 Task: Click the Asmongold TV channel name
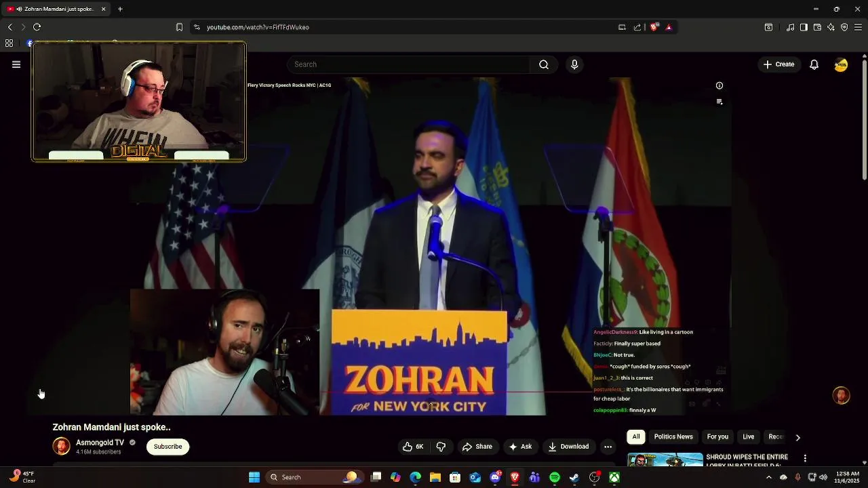(x=100, y=443)
